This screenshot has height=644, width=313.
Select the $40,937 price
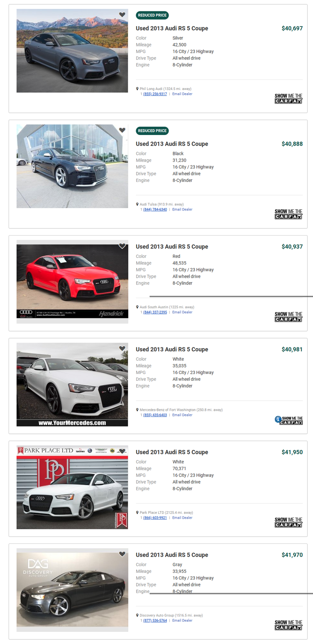pos(292,246)
